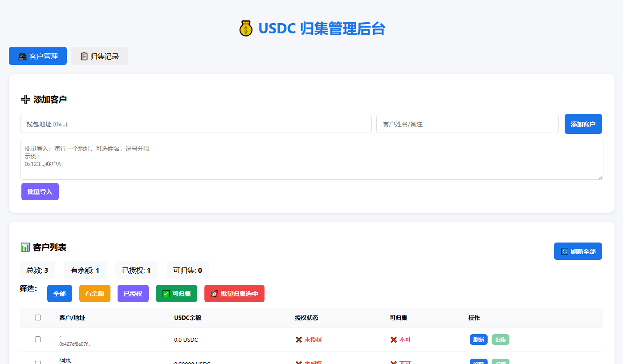The width and height of the screenshot is (623, 364).
Task: Click 归集 in the 0x427cf8a07f... row
Action: point(501,340)
